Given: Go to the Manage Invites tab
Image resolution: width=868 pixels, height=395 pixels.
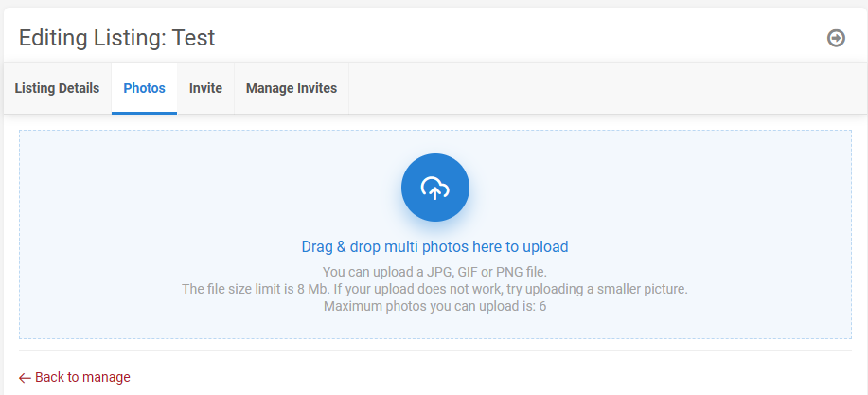Looking at the screenshot, I should pos(291,88).
